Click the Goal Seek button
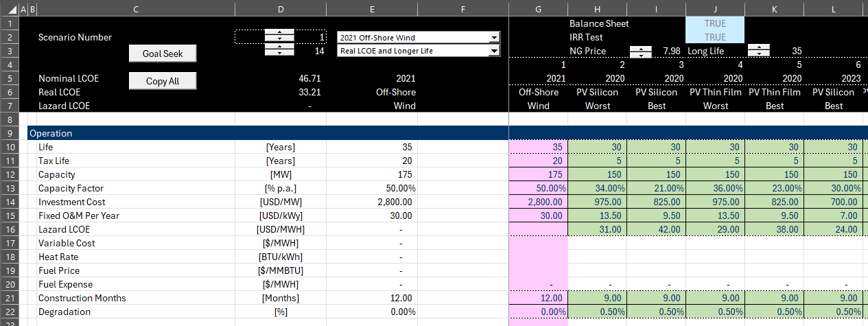The width and height of the screenshot is (868, 326). (x=163, y=54)
